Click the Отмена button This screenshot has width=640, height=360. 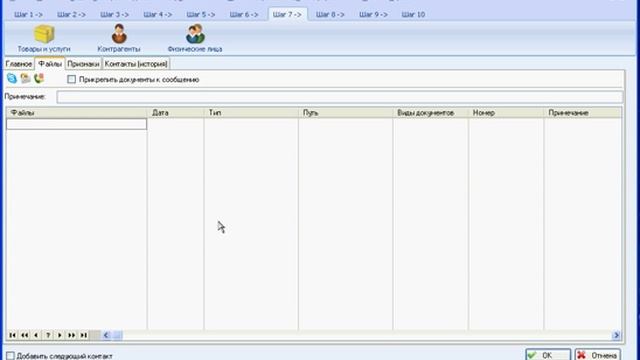pyautogui.click(x=598, y=355)
